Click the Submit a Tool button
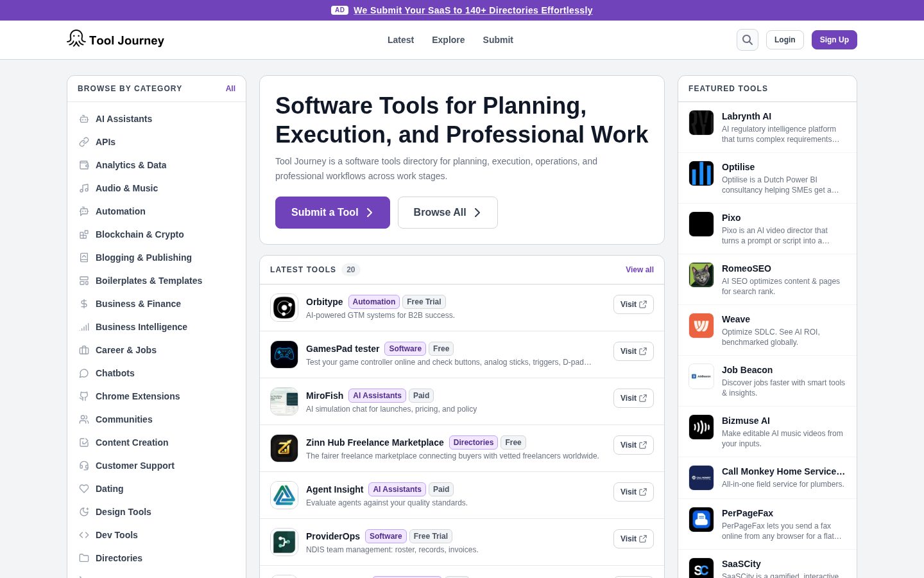924x578 pixels. point(332,213)
